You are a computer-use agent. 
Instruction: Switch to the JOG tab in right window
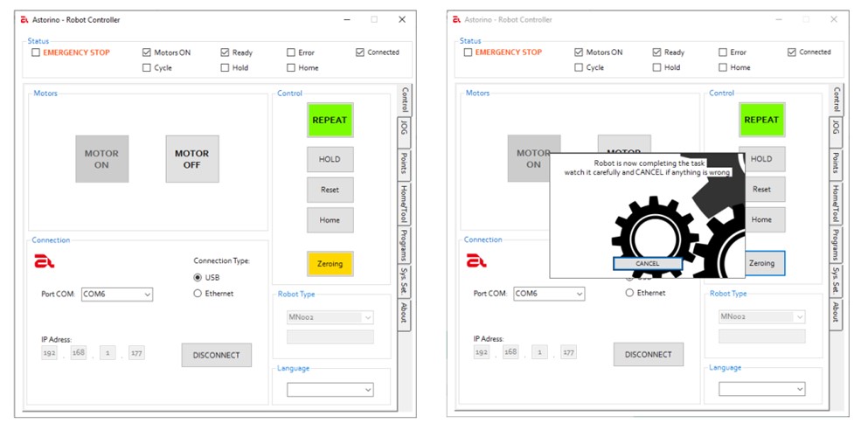tap(836, 132)
